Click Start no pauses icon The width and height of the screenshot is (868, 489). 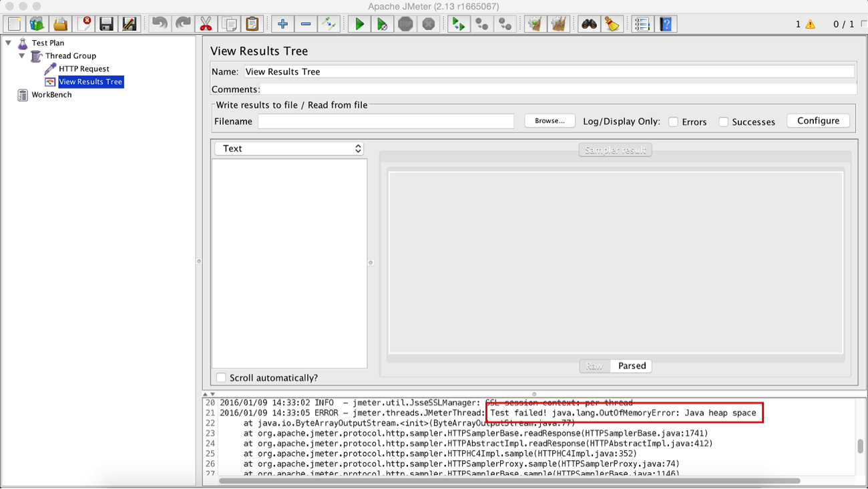382,25
